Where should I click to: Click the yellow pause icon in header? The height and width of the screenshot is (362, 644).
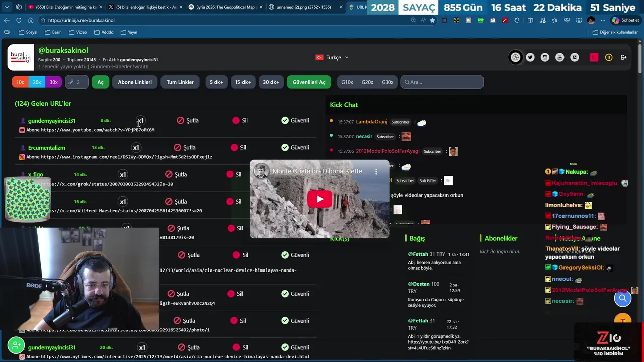pyautogui.click(x=609, y=57)
